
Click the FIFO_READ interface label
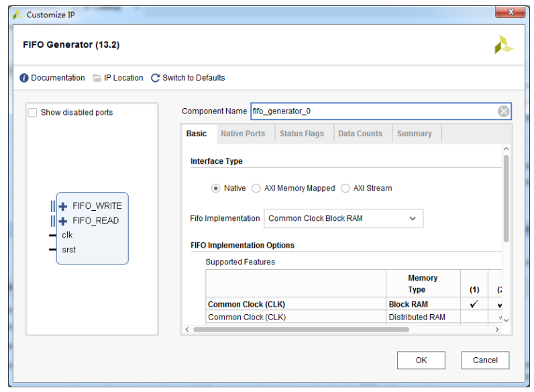[96, 221]
